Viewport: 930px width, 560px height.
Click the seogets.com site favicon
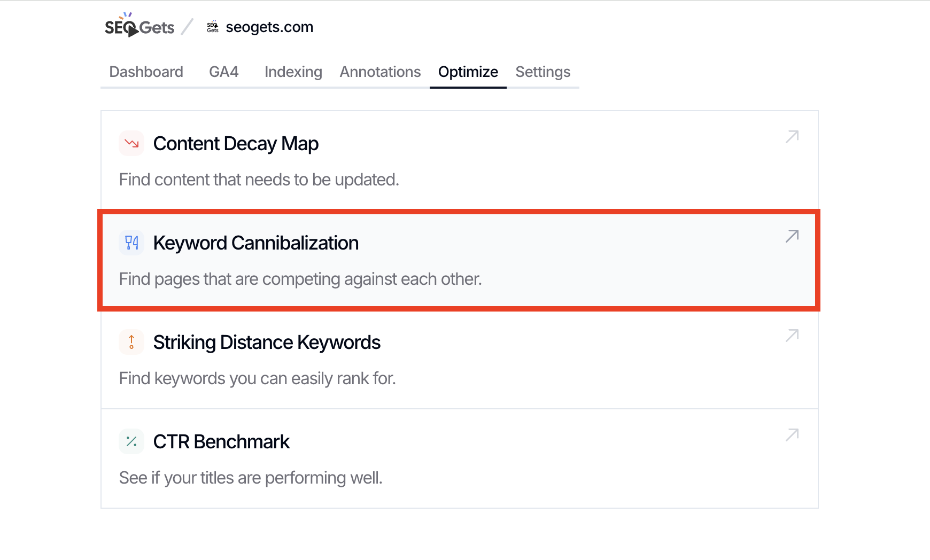point(213,27)
